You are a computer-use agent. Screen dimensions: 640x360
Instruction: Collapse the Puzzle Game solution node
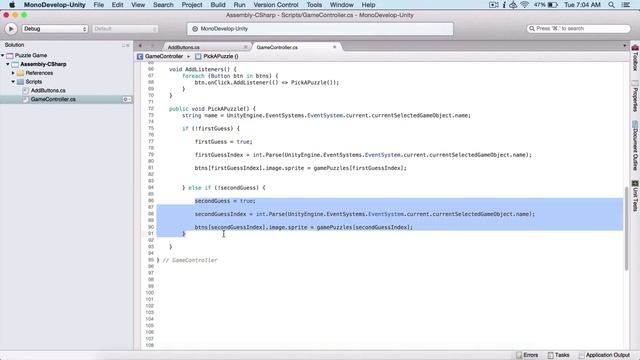[x=3, y=55]
